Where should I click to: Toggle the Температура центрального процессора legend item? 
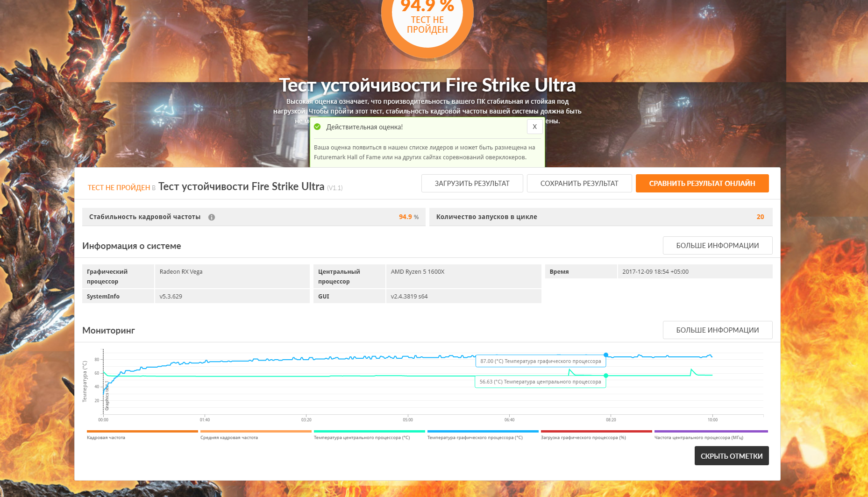pyautogui.click(x=369, y=435)
